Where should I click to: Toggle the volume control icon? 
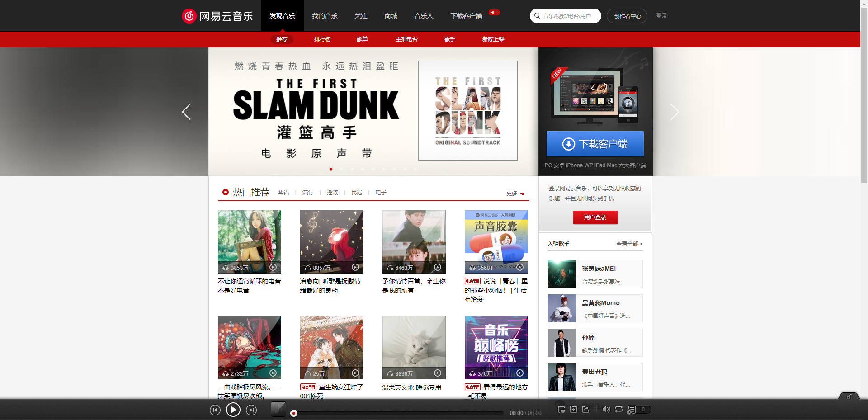pos(606,409)
